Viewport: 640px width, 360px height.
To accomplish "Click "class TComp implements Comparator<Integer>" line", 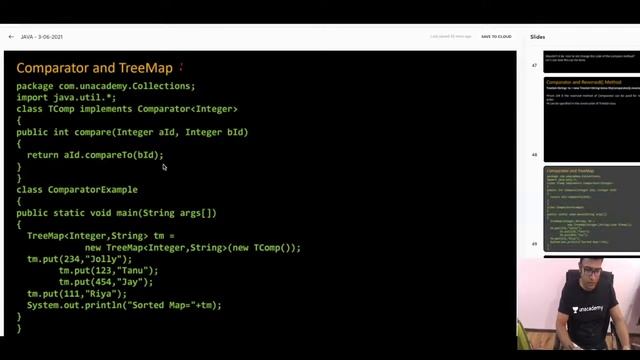I will point(127,109).
